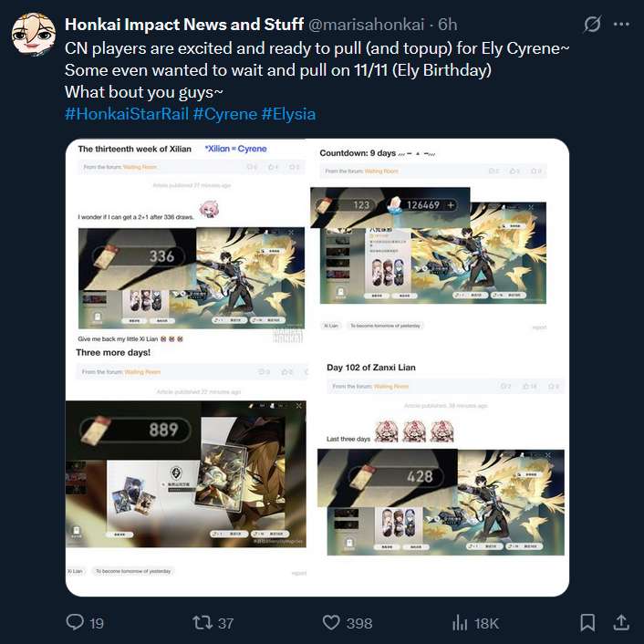644x644 pixels.
Task: Click the @marisahonkai handle
Action: [x=366, y=25]
